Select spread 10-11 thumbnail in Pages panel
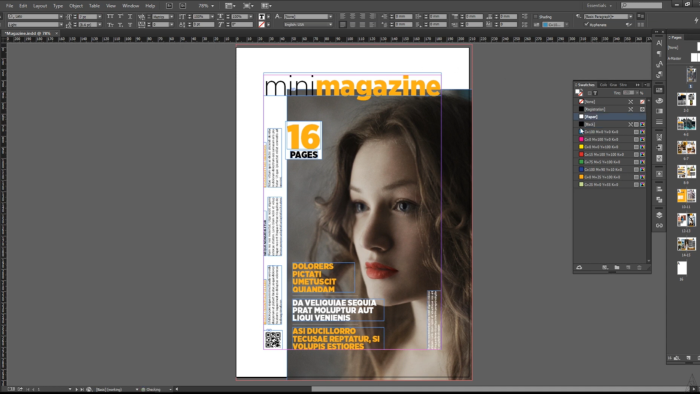Screen dimensions: 700x394 point(686,196)
